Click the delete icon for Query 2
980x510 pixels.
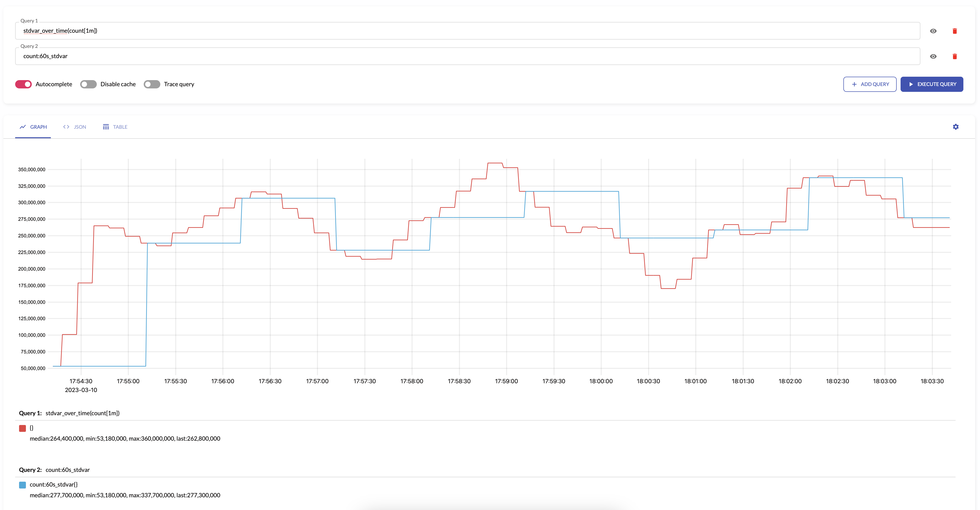955,56
